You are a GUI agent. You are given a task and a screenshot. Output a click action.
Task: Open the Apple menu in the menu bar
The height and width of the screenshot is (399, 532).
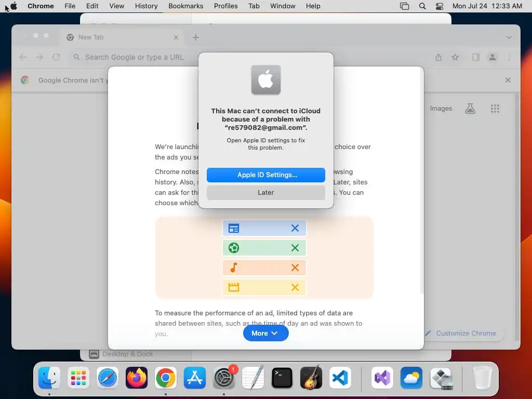[x=14, y=6]
